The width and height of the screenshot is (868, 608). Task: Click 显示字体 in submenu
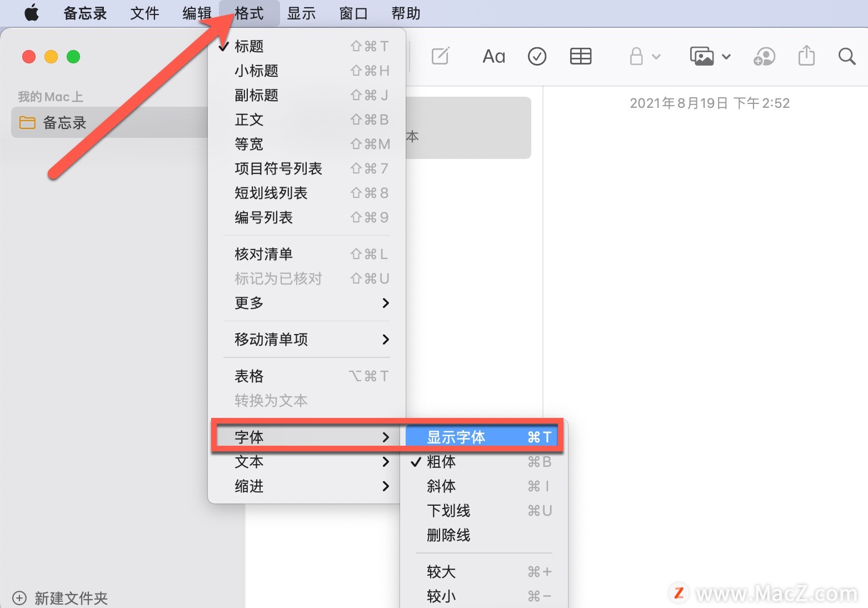click(x=483, y=437)
